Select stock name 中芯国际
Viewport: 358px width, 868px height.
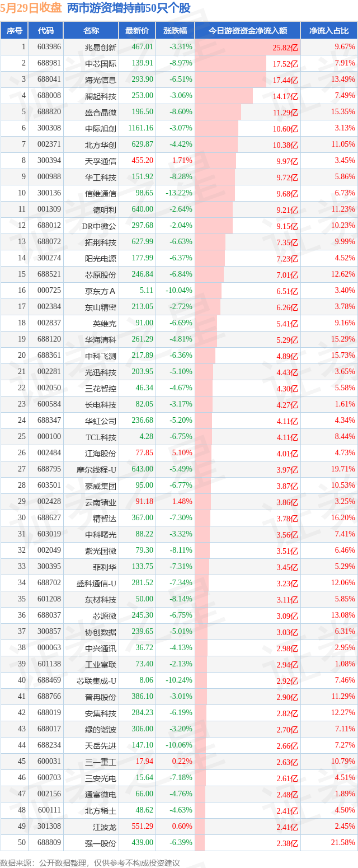tap(101, 64)
